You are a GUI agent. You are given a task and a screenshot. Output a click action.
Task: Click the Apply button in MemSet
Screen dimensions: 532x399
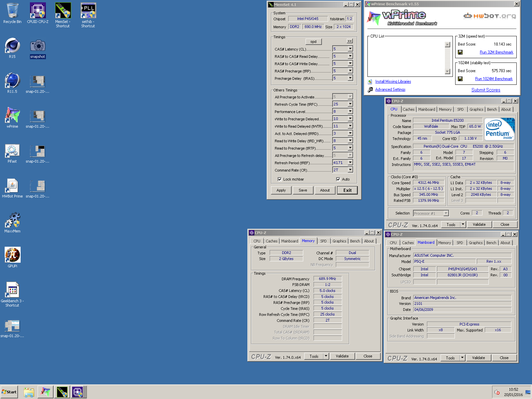(x=281, y=190)
